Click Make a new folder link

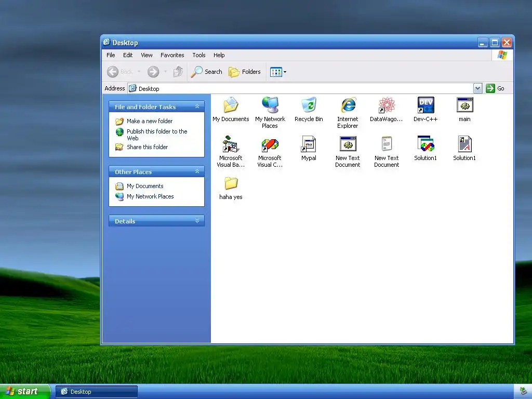[x=150, y=121]
